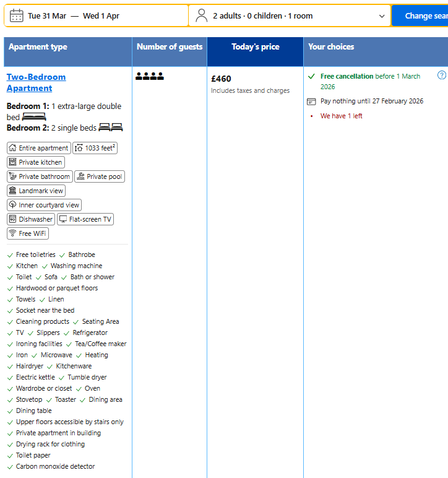448x478 pixels.
Task: Click the Private kitchen icon
Action: coord(12,162)
